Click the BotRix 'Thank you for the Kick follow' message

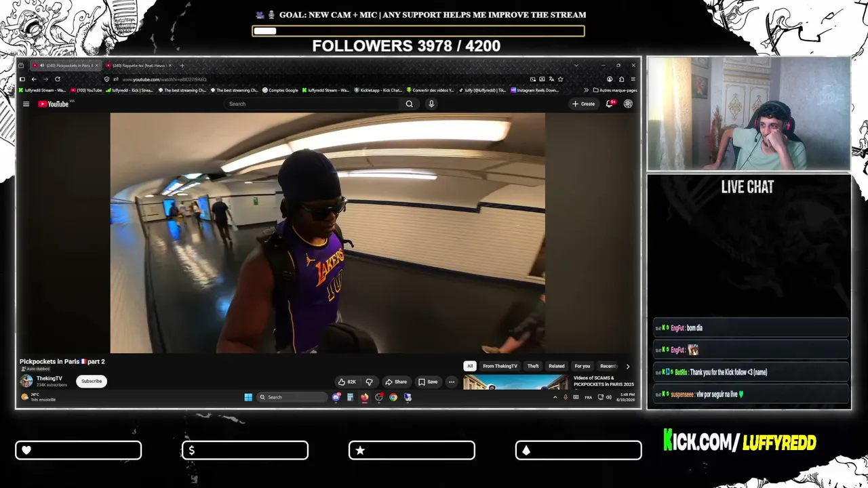tap(751, 372)
